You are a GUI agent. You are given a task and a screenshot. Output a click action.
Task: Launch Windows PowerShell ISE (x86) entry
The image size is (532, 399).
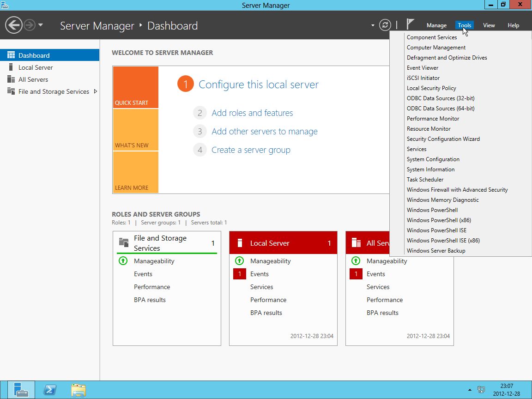coord(443,241)
